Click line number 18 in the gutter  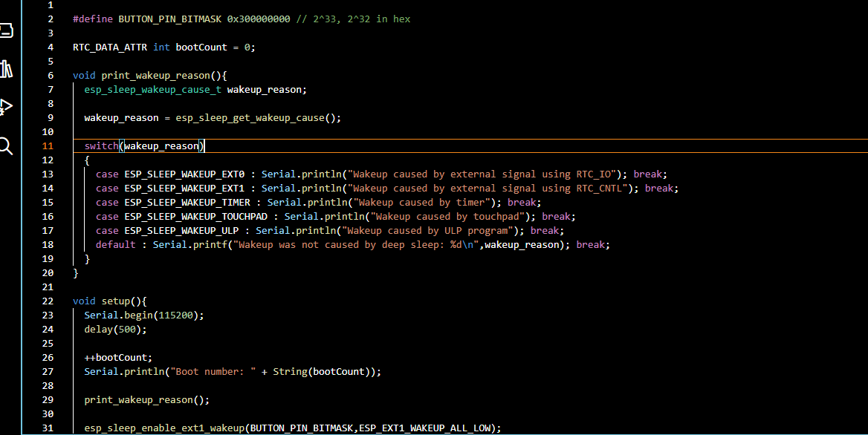(48, 245)
